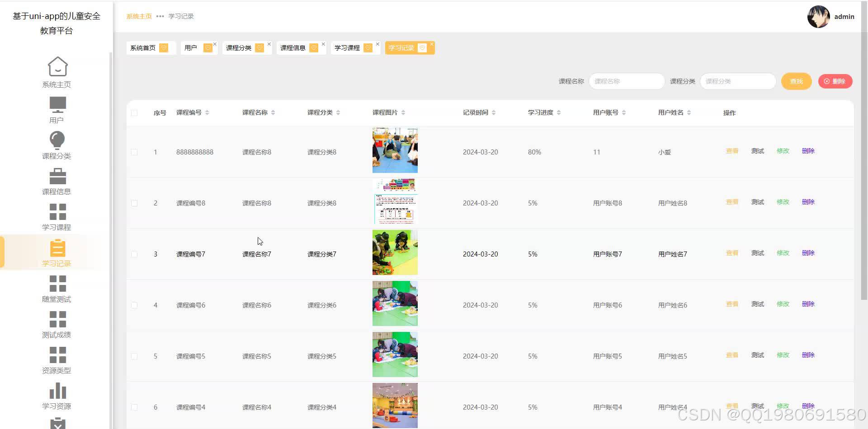
Task: Close the 课程信息 tab
Action: (x=323, y=44)
